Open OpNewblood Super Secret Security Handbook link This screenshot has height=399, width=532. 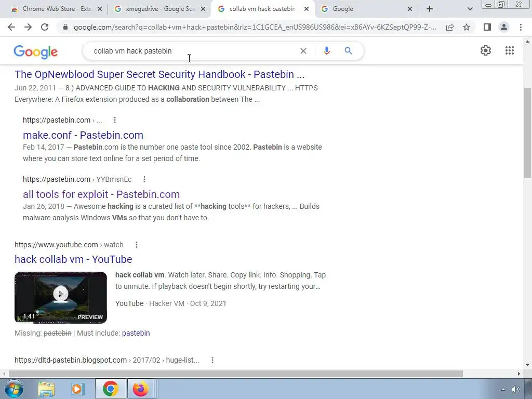pos(159,74)
